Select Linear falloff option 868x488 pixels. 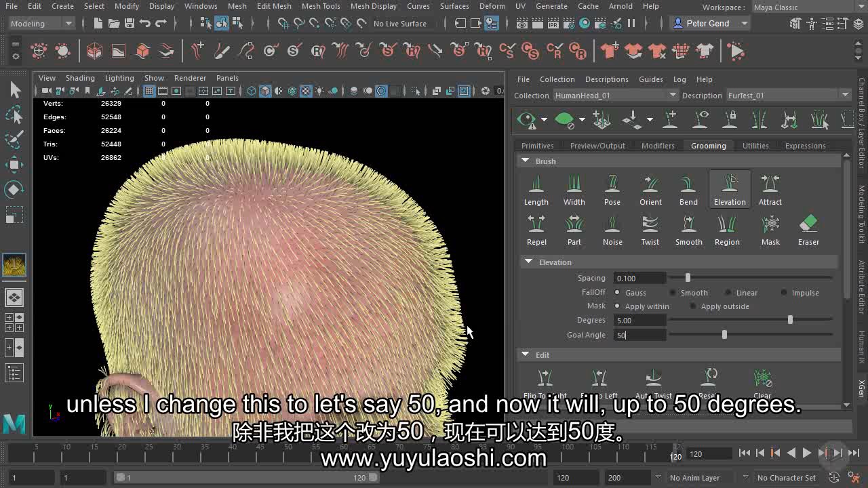coord(741,293)
